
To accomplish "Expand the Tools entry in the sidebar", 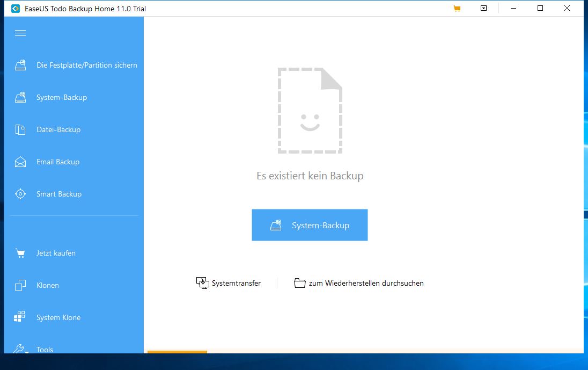I will point(45,350).
